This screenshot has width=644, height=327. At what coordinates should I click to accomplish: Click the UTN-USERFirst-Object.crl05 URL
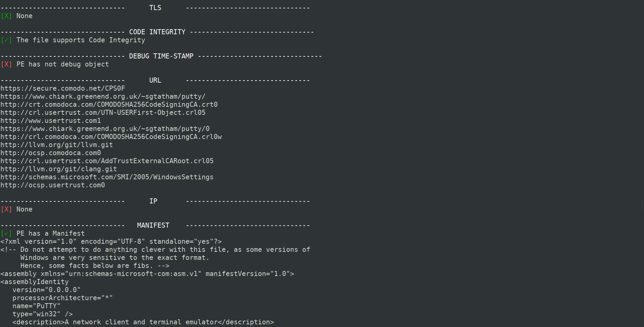click(103, 112)
